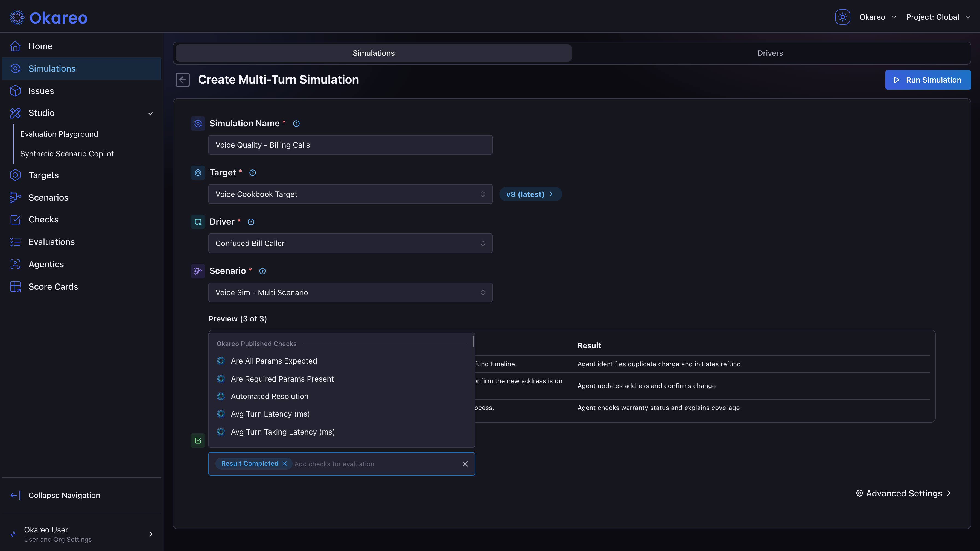The image size is (980, 551).
Task: Open Advanced Settings
Action: click(x=903, y=493)
